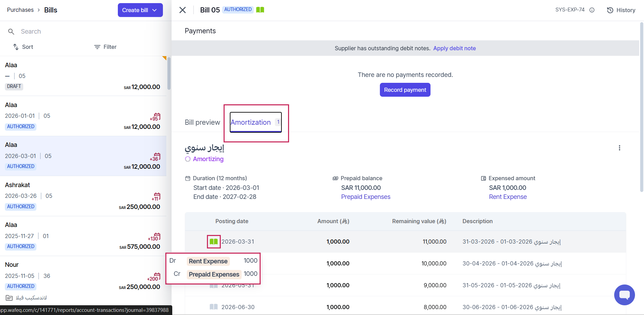Open the Sort options for bills
The image size is (644, 315).
tap(23, 47)
